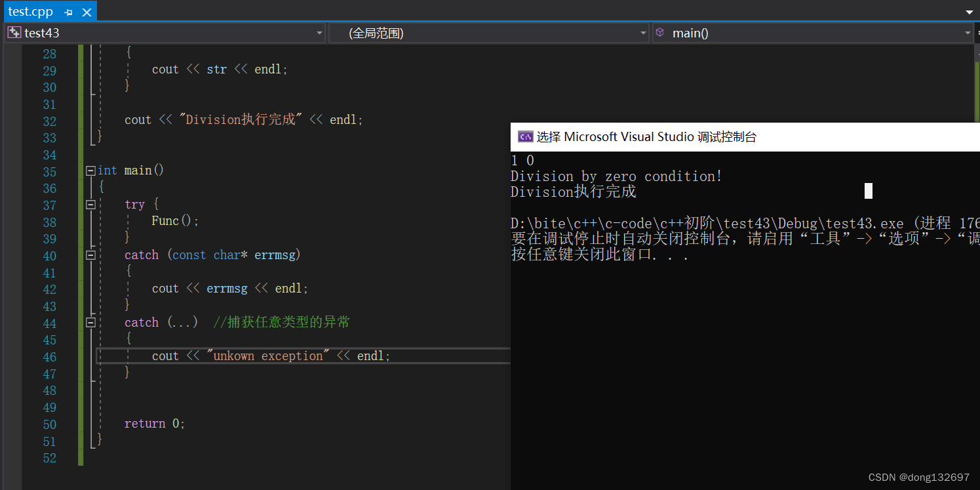Click the main() cube icon
This screenshot has height=490, width=980.
660,32
